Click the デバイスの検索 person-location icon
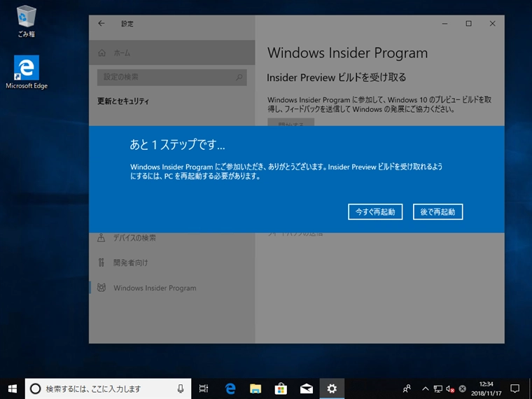 (101, 237)
